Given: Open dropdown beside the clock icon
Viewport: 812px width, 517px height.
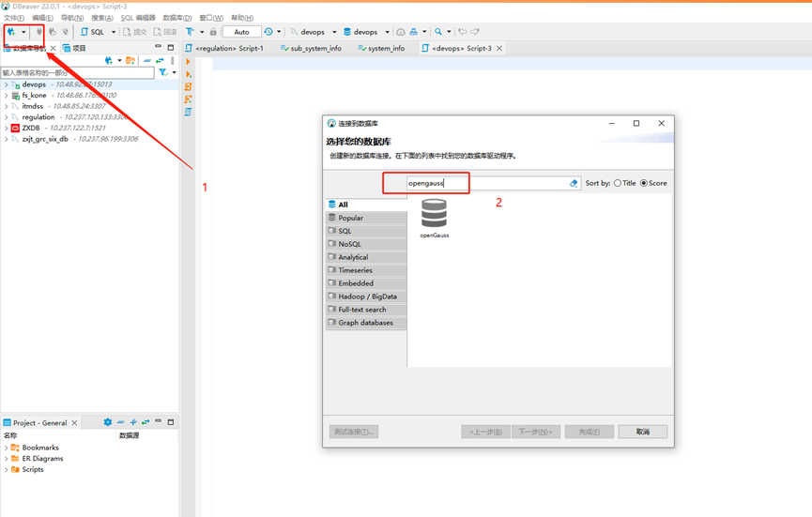Looking at the screenshot, I should click(279, 32).
